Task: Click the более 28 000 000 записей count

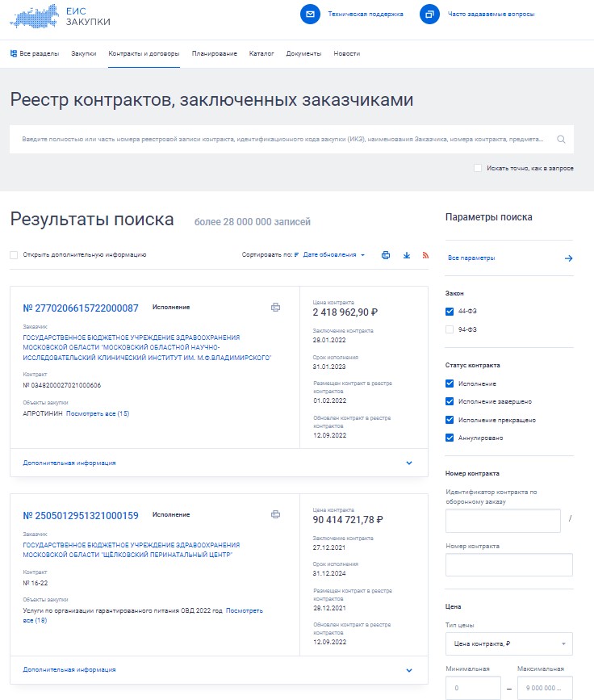Action: pyautogui.click(x=252, y=222)
